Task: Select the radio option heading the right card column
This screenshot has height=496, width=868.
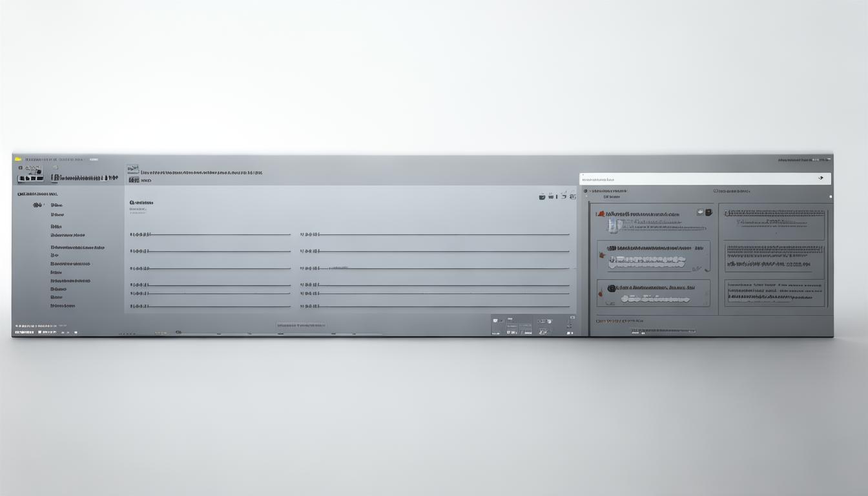Action: click(716, 191)
